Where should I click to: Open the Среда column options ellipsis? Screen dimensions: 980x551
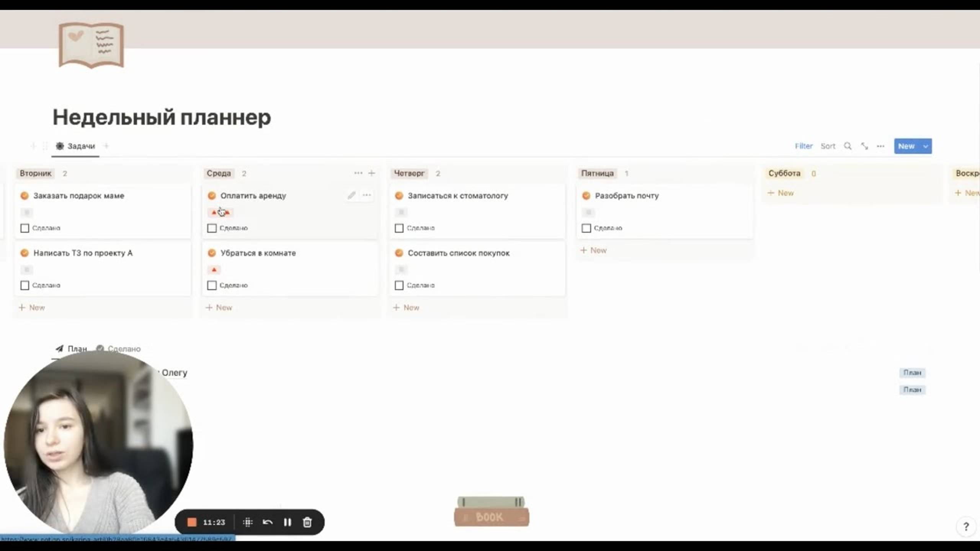(x=358, y=173)
